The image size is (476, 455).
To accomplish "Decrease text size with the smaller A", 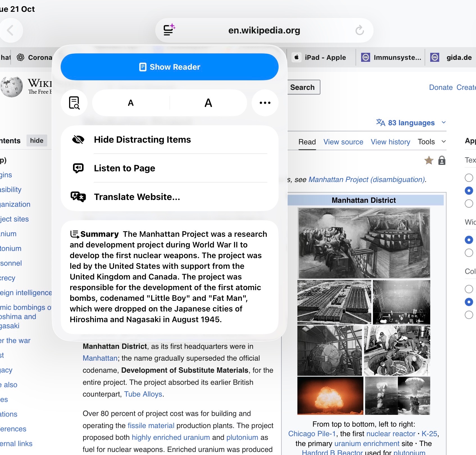I will [x=131, y=103].
